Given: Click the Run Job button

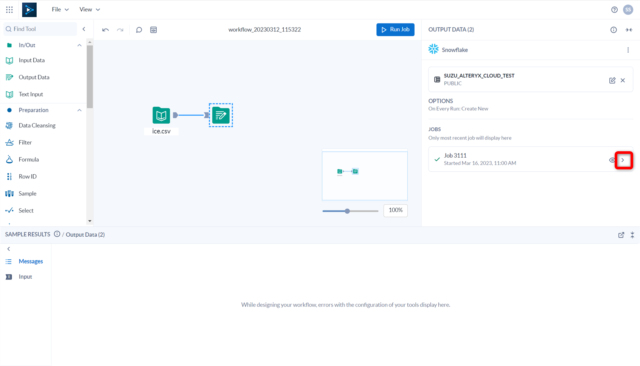Looking at the screenshot, I should click(x=395, y=29).
